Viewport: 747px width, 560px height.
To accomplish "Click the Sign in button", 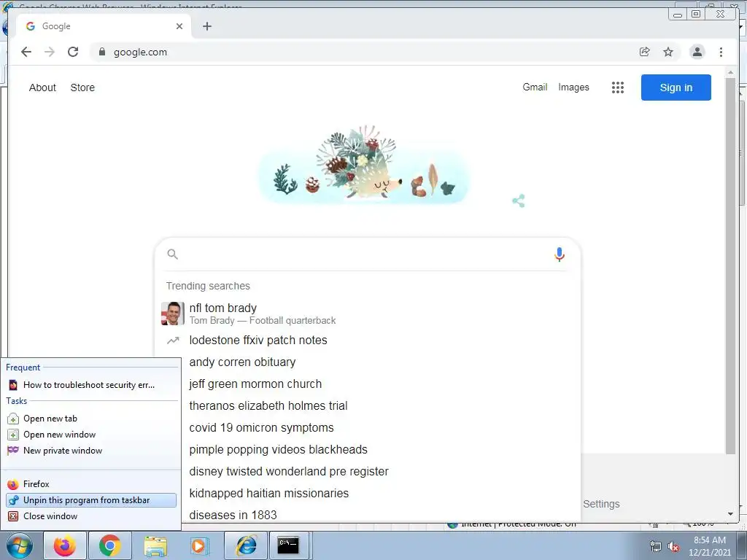I will click(676, 87).
